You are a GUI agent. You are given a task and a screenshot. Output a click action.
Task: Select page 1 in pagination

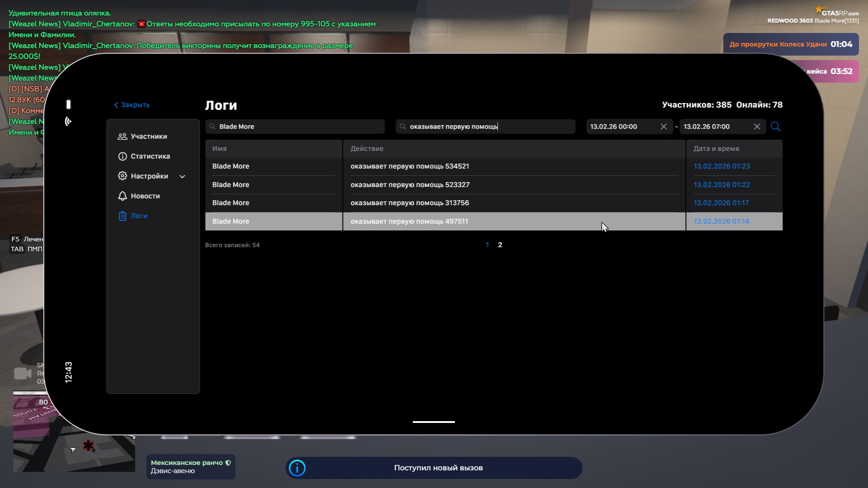487,245
